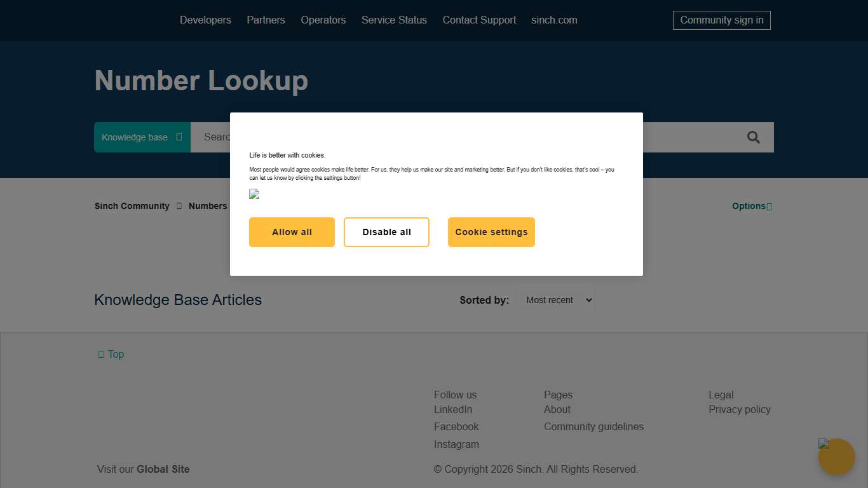Click the chat bubble icon in bottom corner
Viewport: 868px width, 488px height.
tap(836, 456)
